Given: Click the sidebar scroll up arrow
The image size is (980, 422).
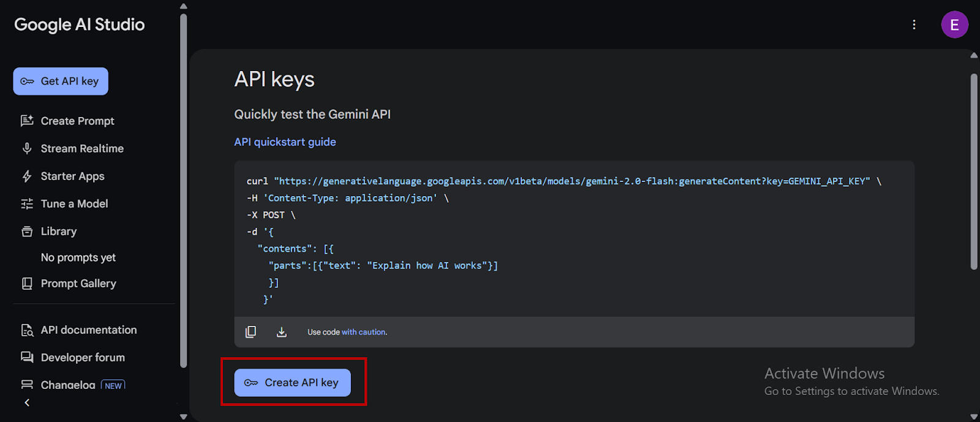Looking at the screenshot, I should [184, 6].
